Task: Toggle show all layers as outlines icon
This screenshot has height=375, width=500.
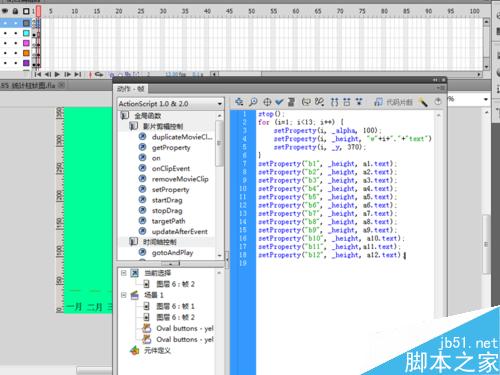Action: [x=26, y=11]
